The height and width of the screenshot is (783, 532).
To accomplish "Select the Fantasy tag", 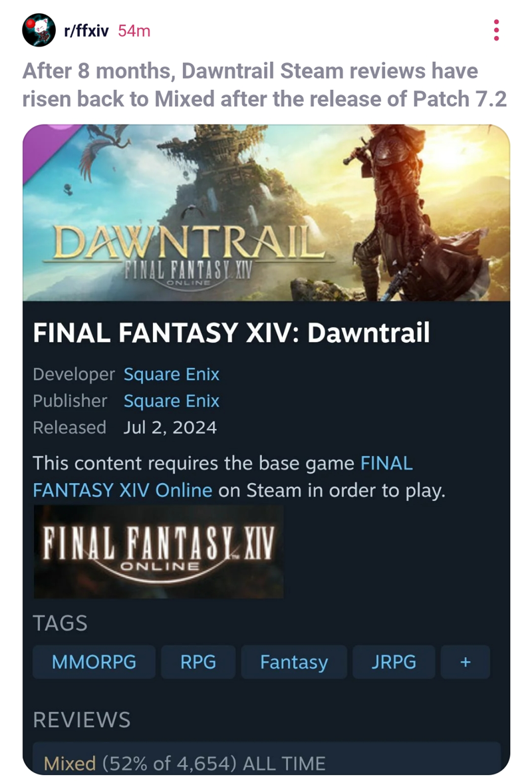I will click(x=294, y=662).
